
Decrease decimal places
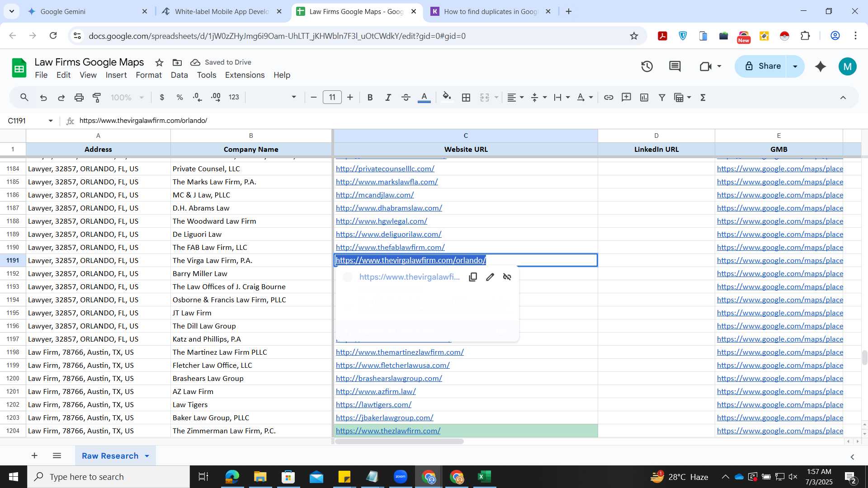198,97
